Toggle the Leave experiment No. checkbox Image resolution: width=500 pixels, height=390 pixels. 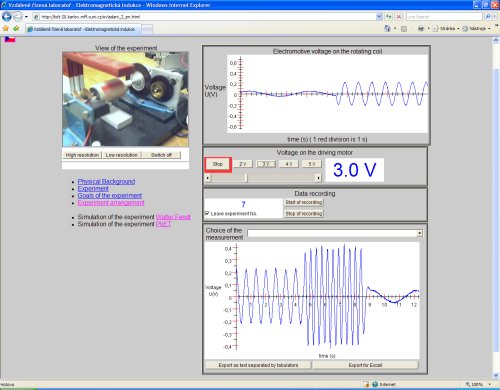207,213
